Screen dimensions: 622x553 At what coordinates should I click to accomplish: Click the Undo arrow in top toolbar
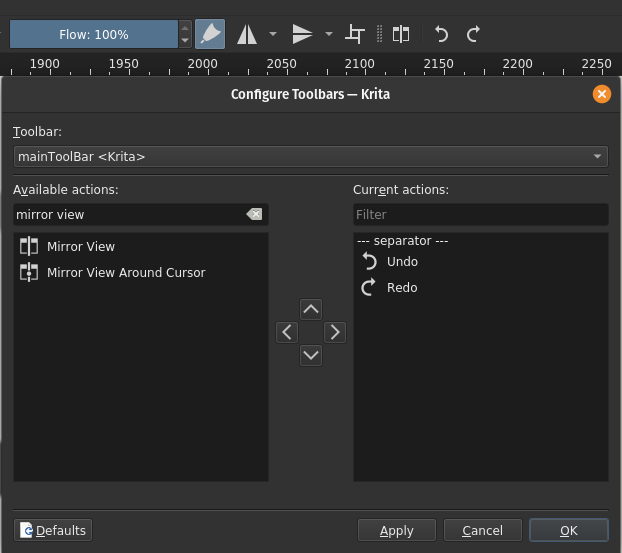click(x=441, y=34)
